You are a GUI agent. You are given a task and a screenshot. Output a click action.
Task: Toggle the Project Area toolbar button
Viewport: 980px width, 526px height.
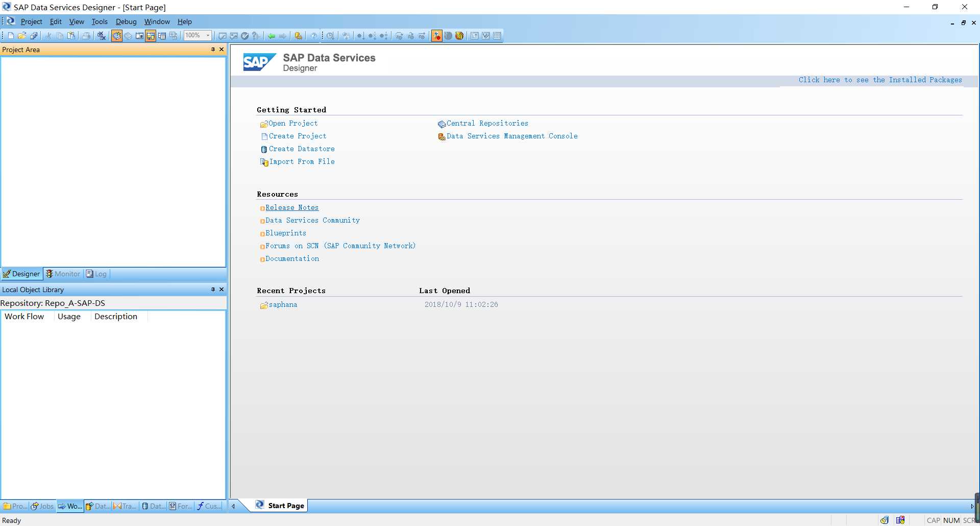(139, 36)
